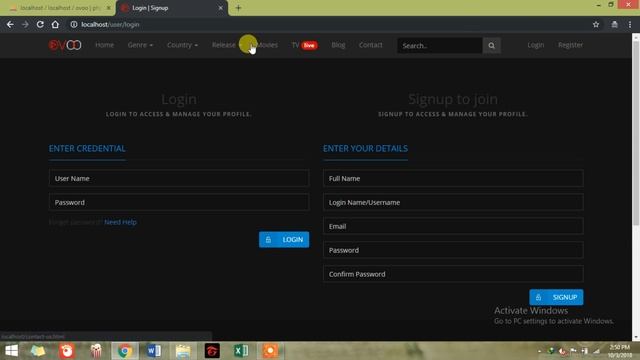Image resolution: width=640 pixels, height=360 pixels.
Task: Focus the User Name field
Action: 179,178
